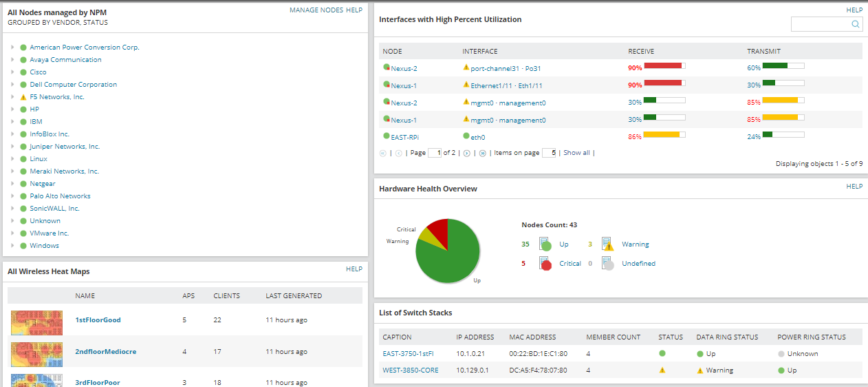
Task: Expand the Juniper Networks, Inc. group
Action: tap(12, 147)
